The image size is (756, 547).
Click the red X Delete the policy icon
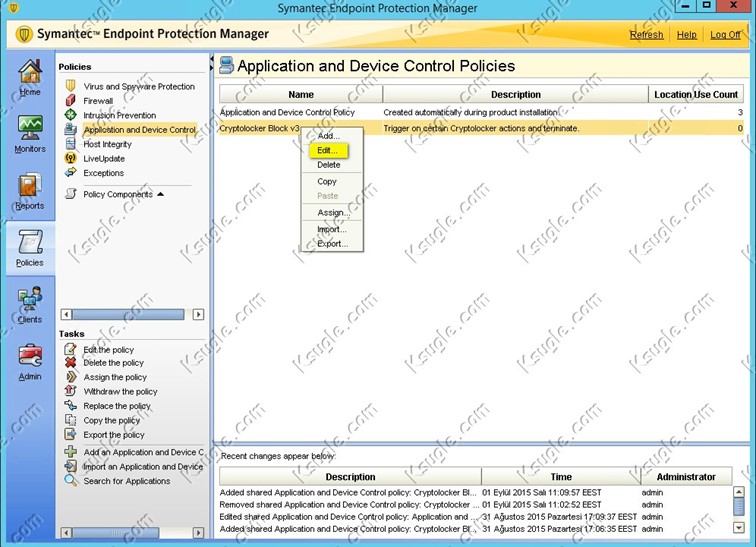click(x=70, y=362)
